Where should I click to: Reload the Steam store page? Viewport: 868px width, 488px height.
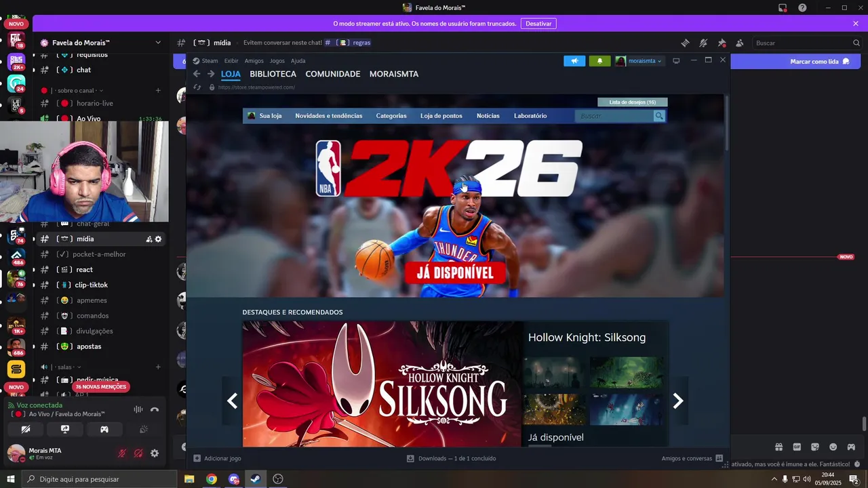(197, 87)
